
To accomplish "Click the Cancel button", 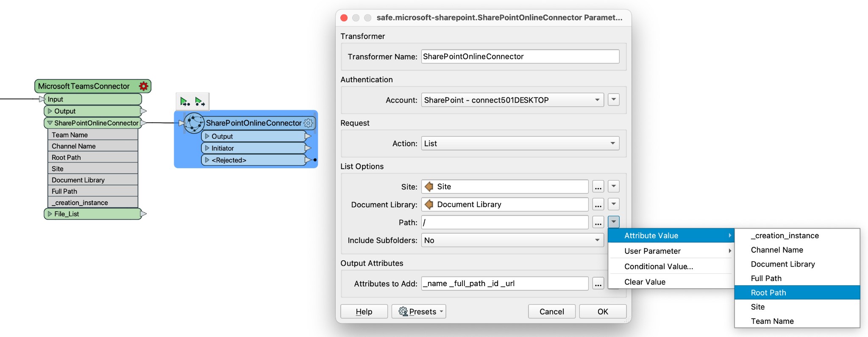I will pyautogui.click(x=551, y=312).
